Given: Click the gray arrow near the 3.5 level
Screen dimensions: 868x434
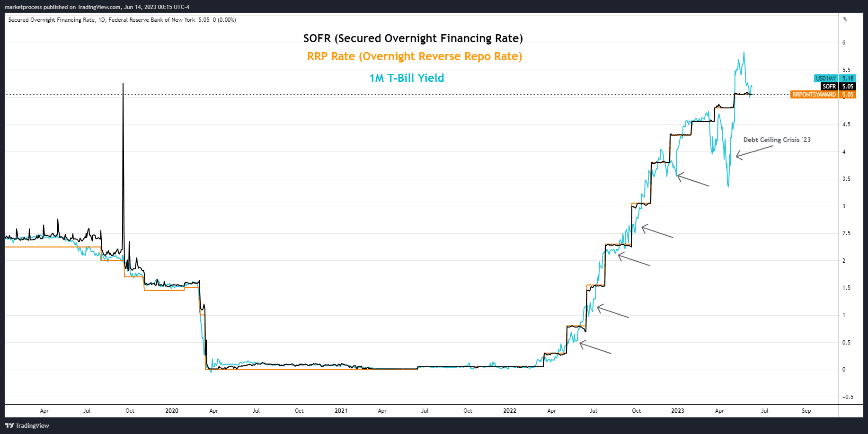Looking at the screenshot, I should pyautogui.click(x=693, y=180).
